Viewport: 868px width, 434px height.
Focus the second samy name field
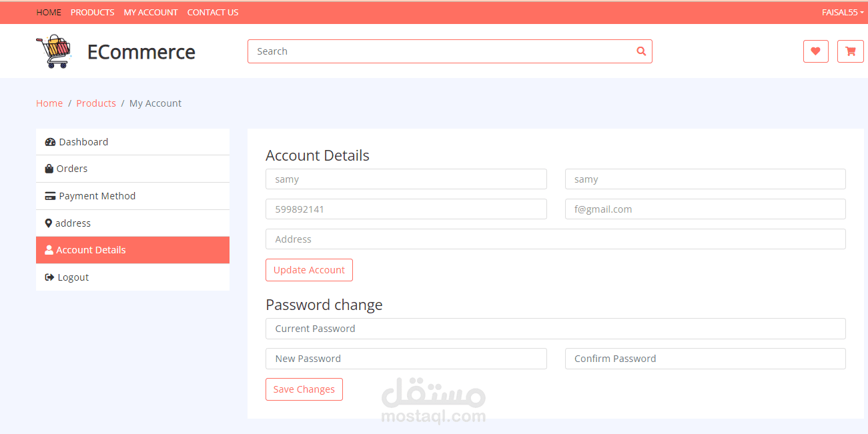(705, 179)
